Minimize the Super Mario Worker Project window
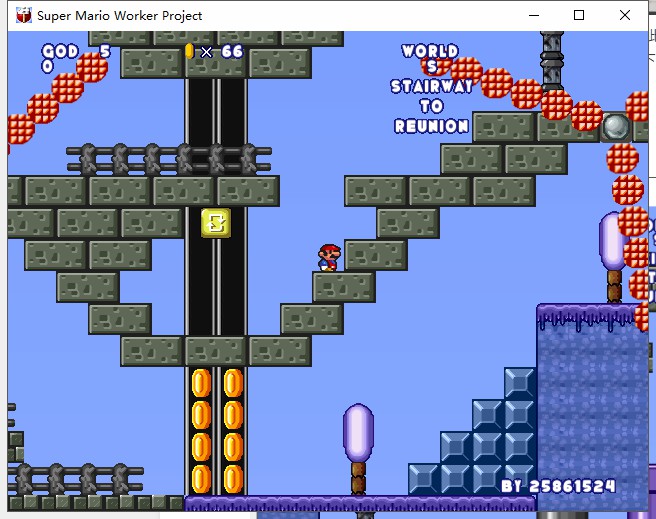 [534, 15]
